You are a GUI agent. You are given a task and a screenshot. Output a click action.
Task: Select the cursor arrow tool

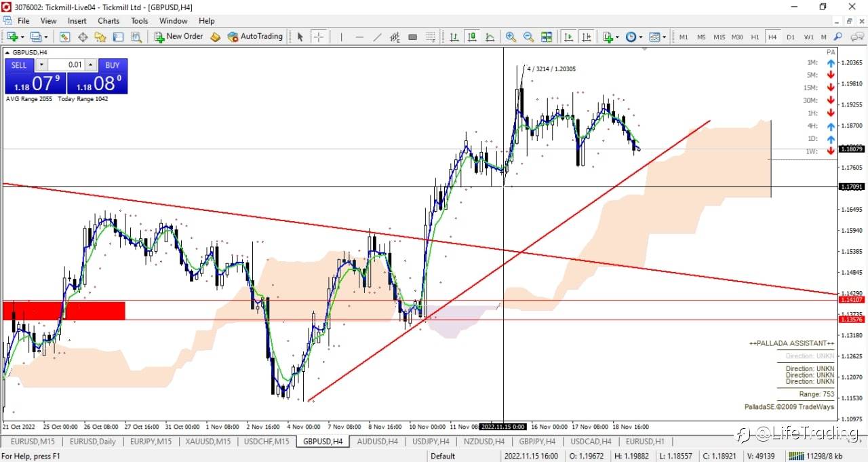300,37
